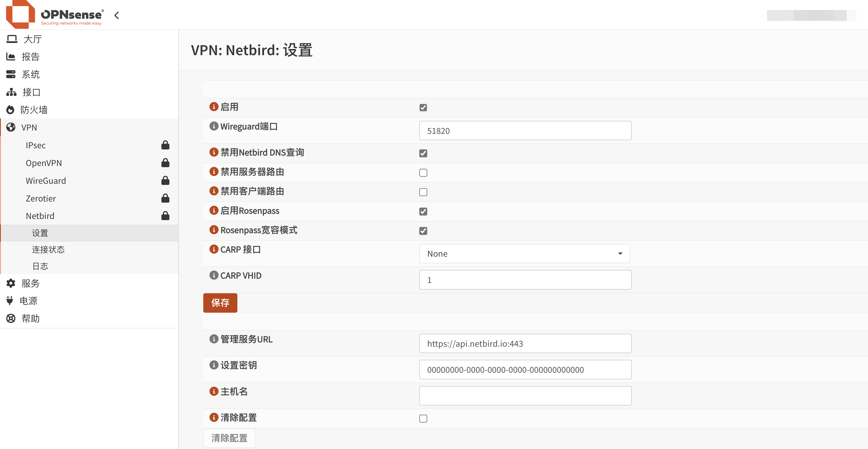Collapse the VPN menu section

[x=29, y=128]
